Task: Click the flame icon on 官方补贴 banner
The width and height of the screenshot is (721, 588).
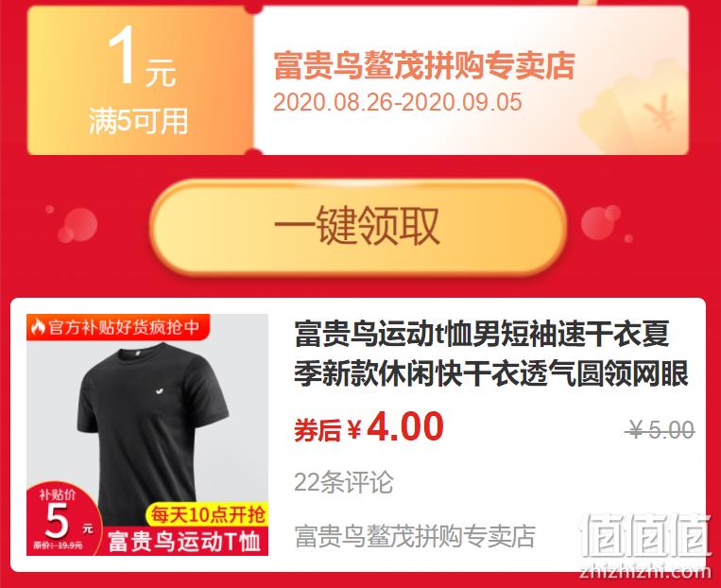Action: pyautogui.click(x=38, y=327)
